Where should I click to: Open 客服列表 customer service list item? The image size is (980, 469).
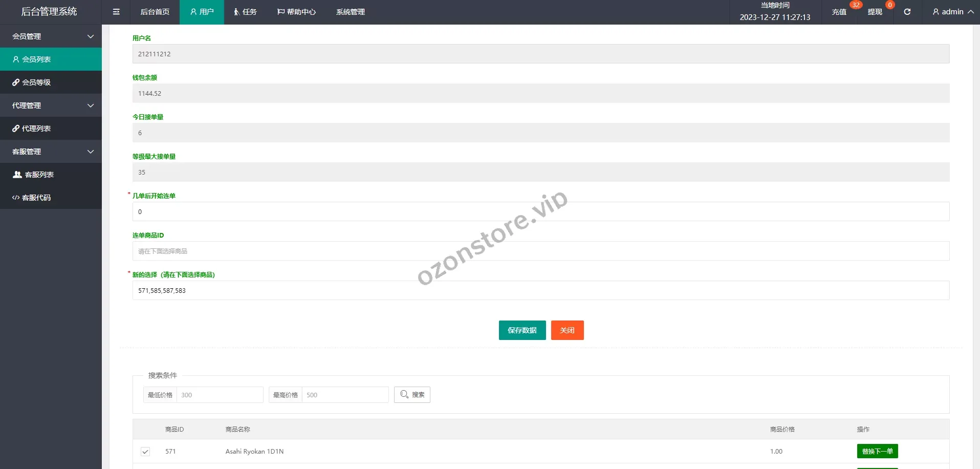39,175
